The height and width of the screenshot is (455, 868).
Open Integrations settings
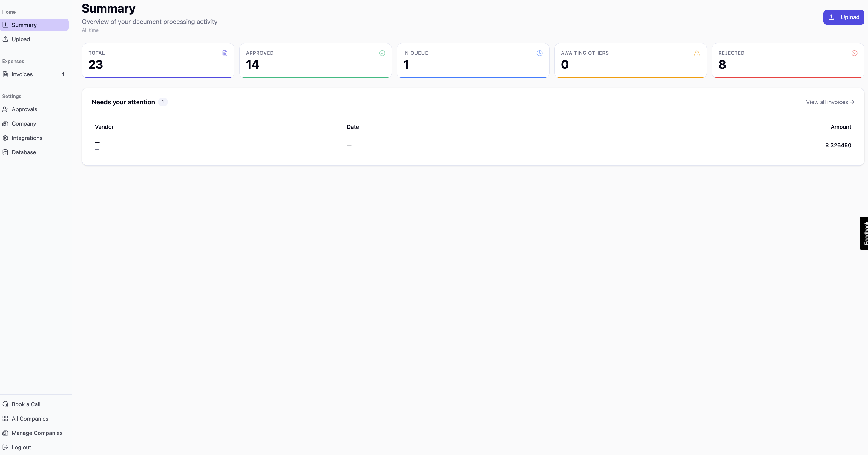tap(34, 138)
